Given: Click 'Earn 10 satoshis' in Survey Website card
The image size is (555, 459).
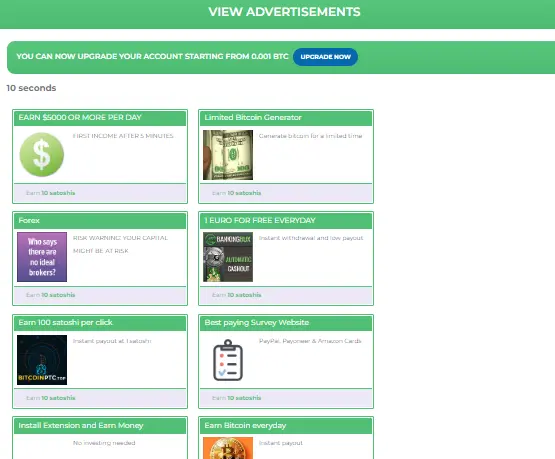Looking at the screenshot, I should 236,398.
